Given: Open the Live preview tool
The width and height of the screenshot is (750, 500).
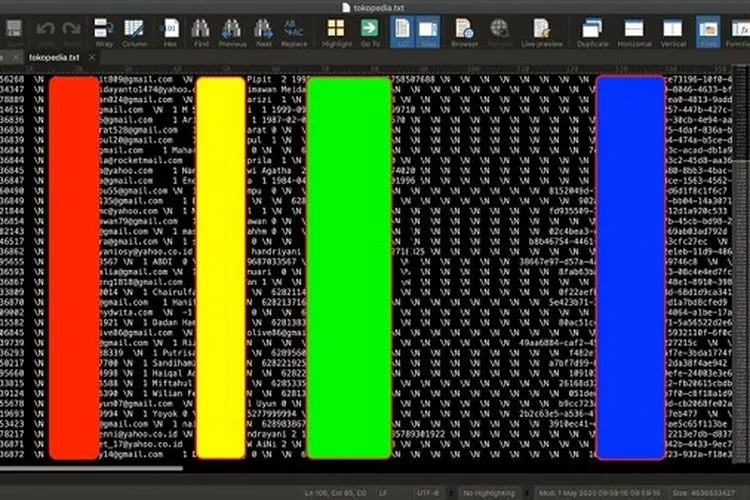Looking at the screenshot, I should click(x=542, y=32).
